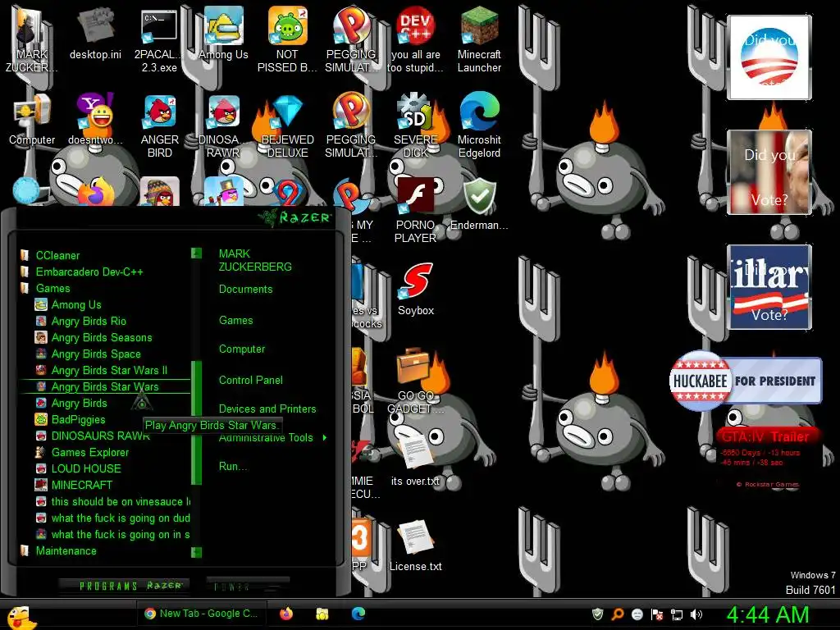The width and height of the screenshot is (840, 630).
Task: Open Games in the Start menu right pane
Action: click(x=235, y=321)
